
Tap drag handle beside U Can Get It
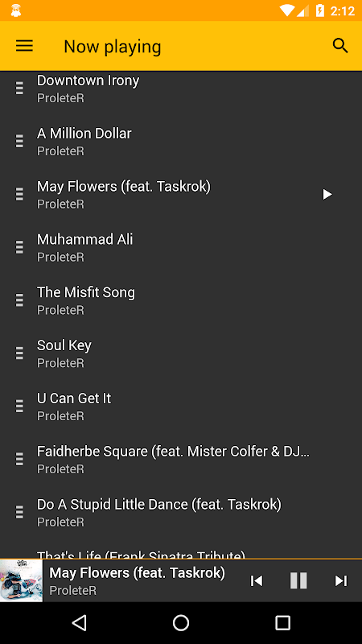click(x=19, y=407)
